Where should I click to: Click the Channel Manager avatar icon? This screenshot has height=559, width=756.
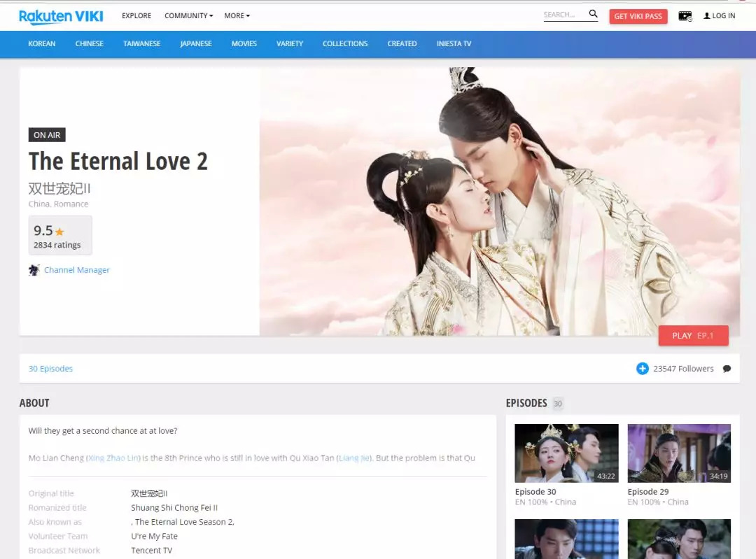34,270
